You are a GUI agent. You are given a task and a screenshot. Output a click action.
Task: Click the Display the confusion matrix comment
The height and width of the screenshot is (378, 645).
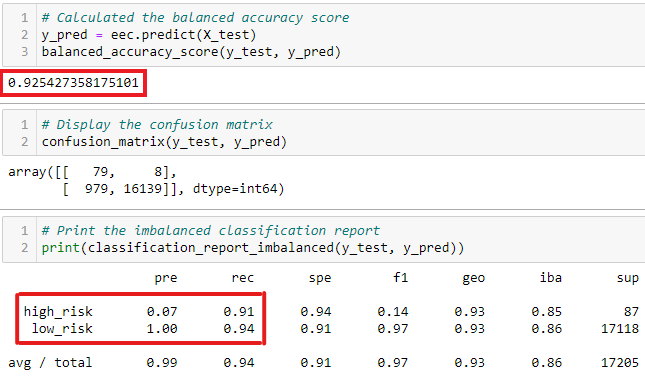pyautogui.click(x=157, y=125)
